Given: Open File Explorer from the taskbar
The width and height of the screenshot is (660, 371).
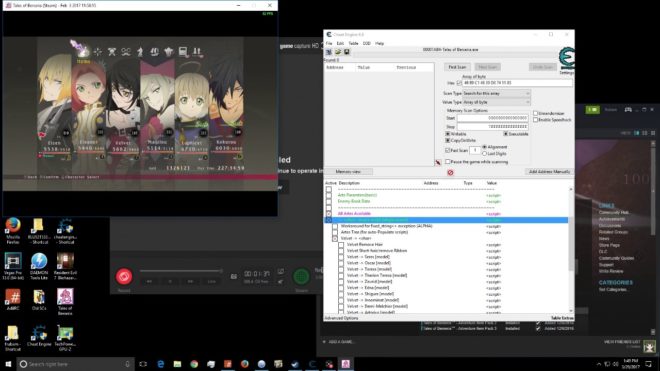Looking at the screenshot, I should click(177, 364).
